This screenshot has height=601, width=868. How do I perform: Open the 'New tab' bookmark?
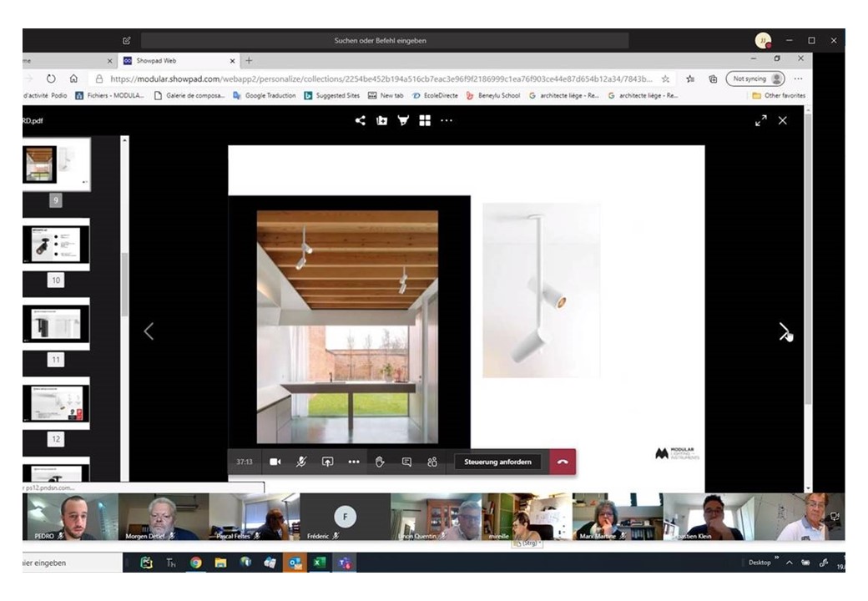click(386, 95)
